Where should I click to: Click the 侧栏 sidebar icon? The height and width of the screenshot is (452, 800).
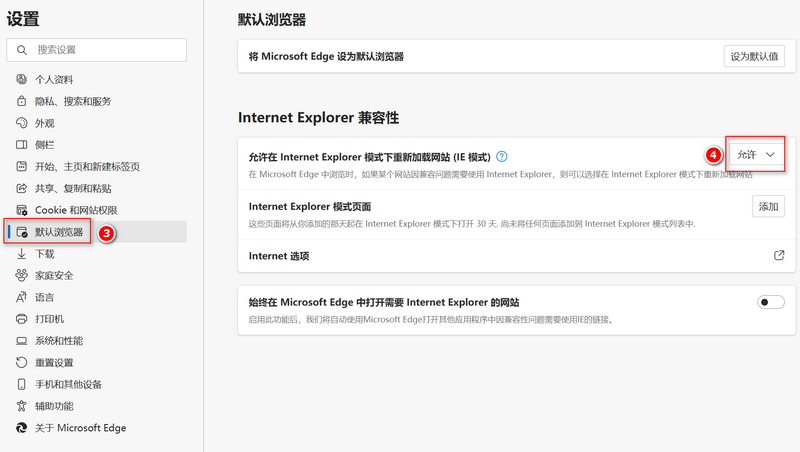(21, 145)
